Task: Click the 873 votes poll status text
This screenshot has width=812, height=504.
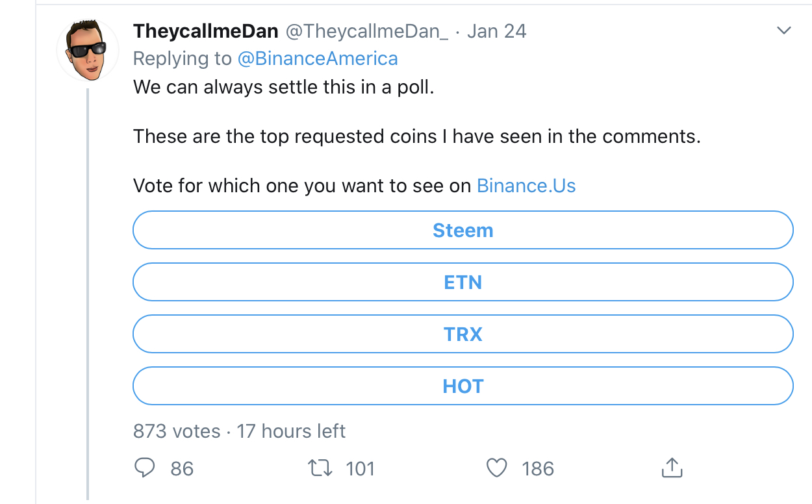Action: 177,431
